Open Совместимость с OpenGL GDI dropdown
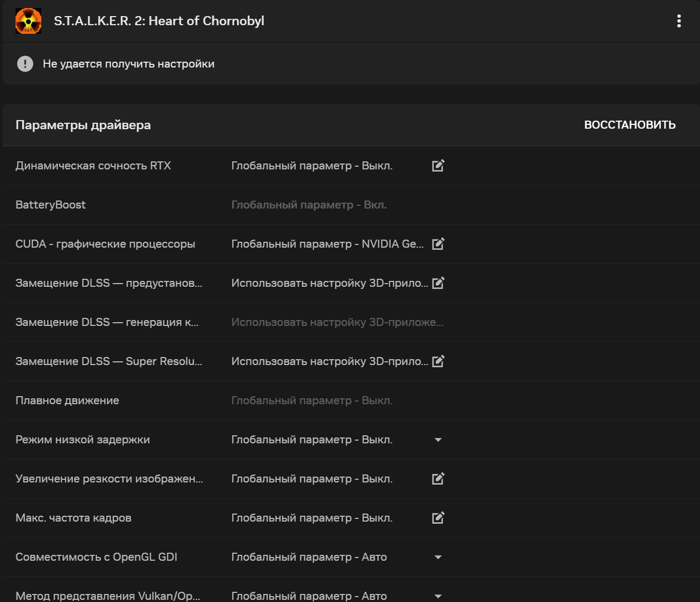Image resolution: width=700 pixels, height=602 pixels. pyautogui.click(x=438, y=557)
